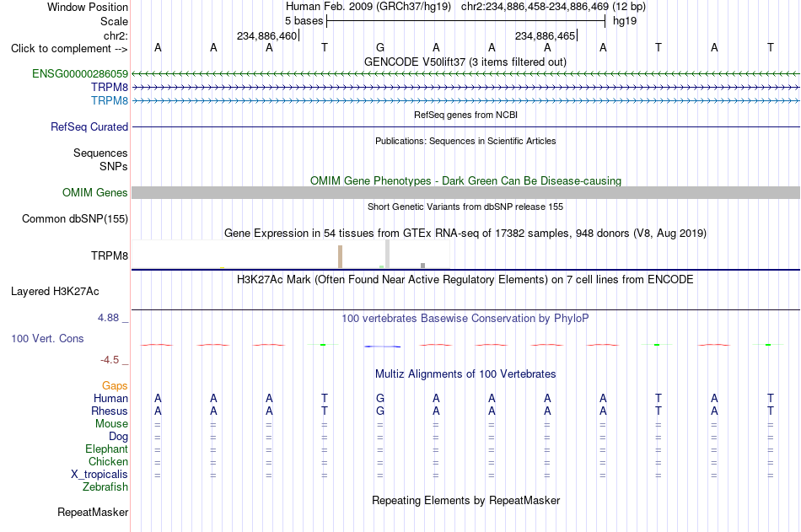Click the Chicken species label

[x=108, y=461]
